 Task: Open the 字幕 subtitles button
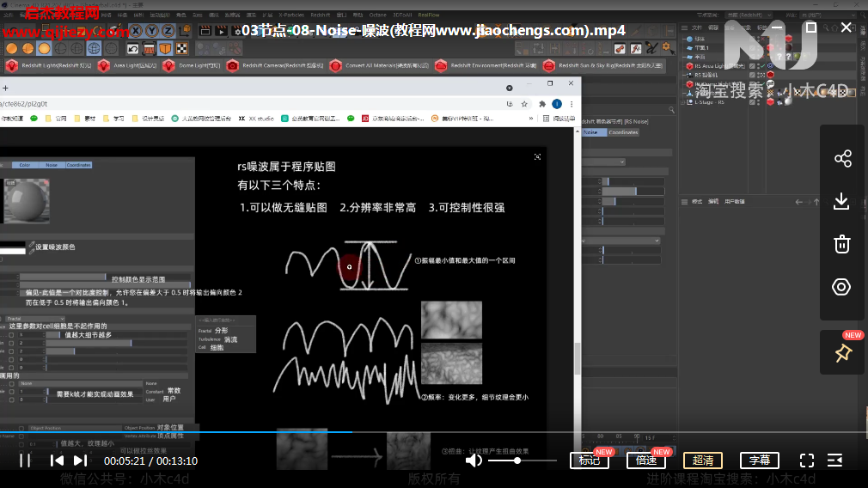click(x=760, y=461)
